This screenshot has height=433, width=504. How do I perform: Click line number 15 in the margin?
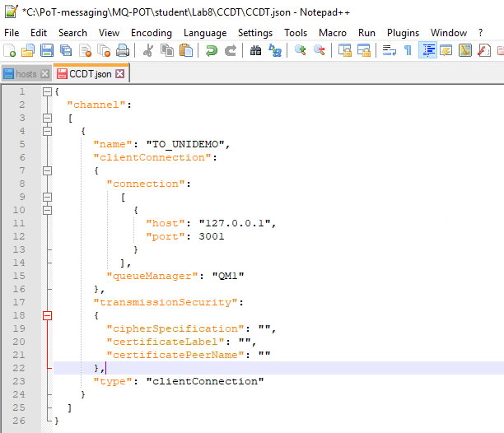point(19,276)
